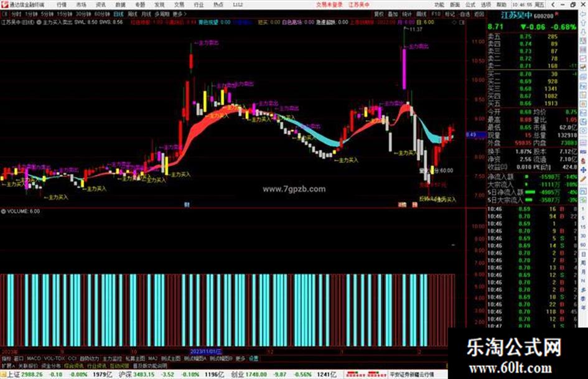Switch chart to 60分钟 period
This screenshot has height=379, width=588.
coord(101,14)
